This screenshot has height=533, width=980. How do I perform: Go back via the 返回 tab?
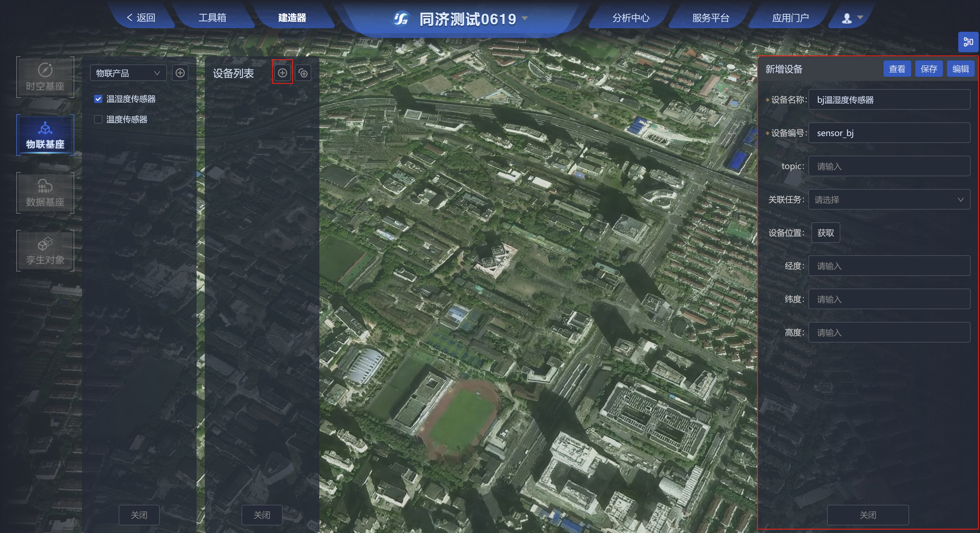pos(141,17)
